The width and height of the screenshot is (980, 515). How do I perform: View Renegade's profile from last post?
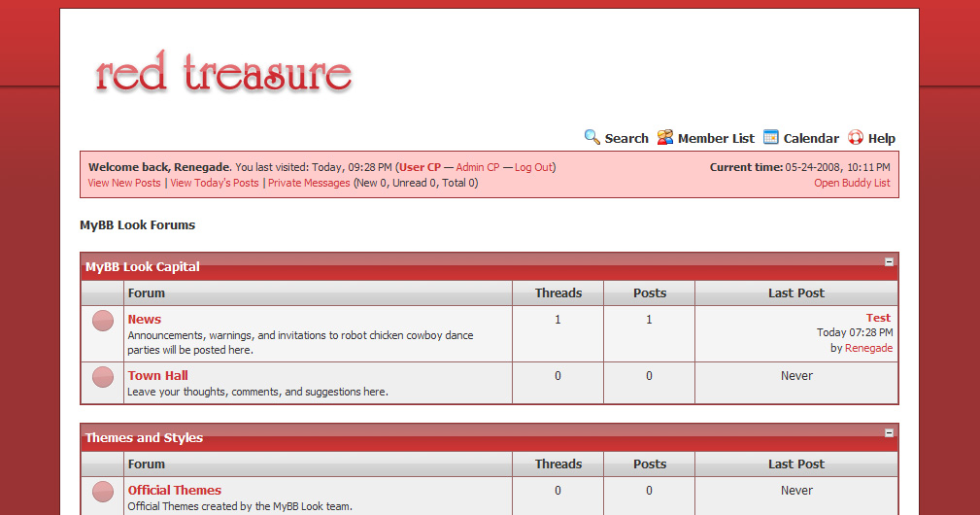868,348
